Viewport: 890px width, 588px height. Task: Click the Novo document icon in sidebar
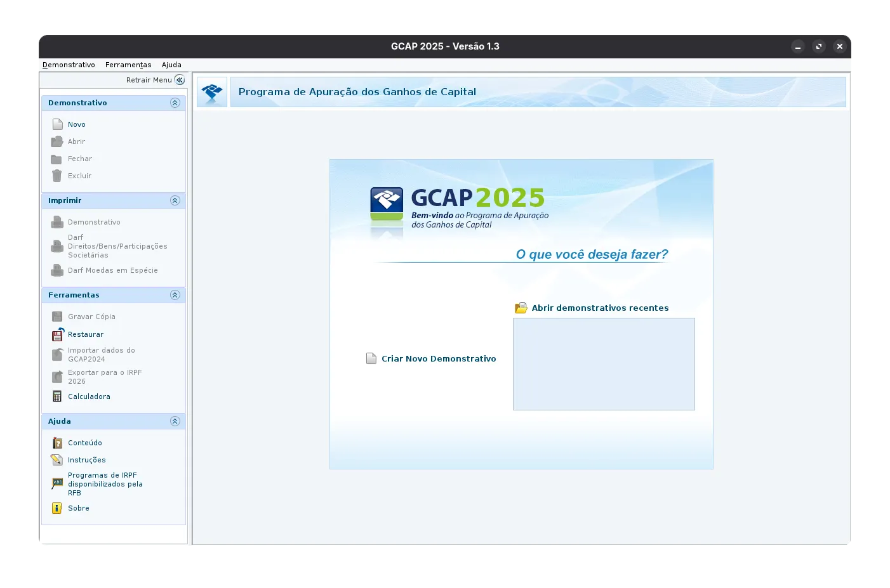coord(57,124)
